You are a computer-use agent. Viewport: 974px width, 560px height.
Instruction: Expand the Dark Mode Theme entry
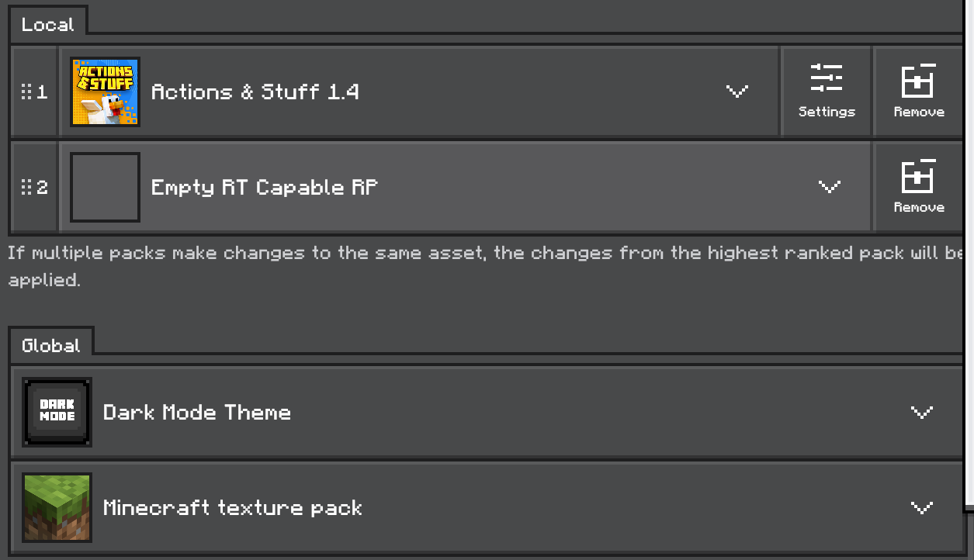pos(921,412)
